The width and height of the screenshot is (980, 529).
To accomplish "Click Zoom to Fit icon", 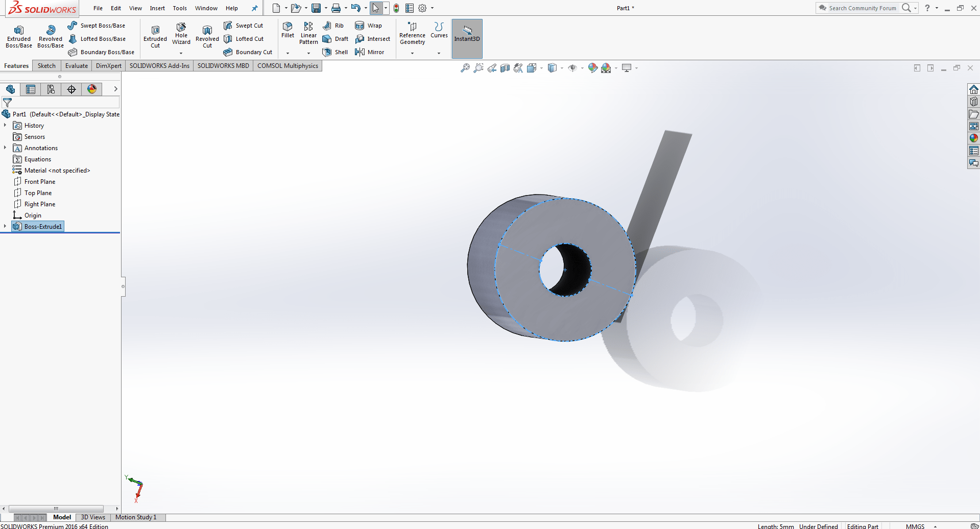I will [465, 68].
